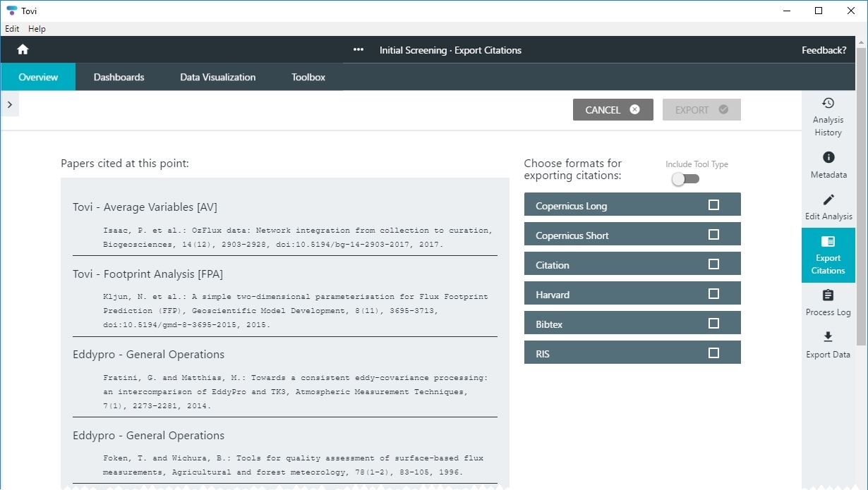Switch to the Overview tab

(38, 77)
